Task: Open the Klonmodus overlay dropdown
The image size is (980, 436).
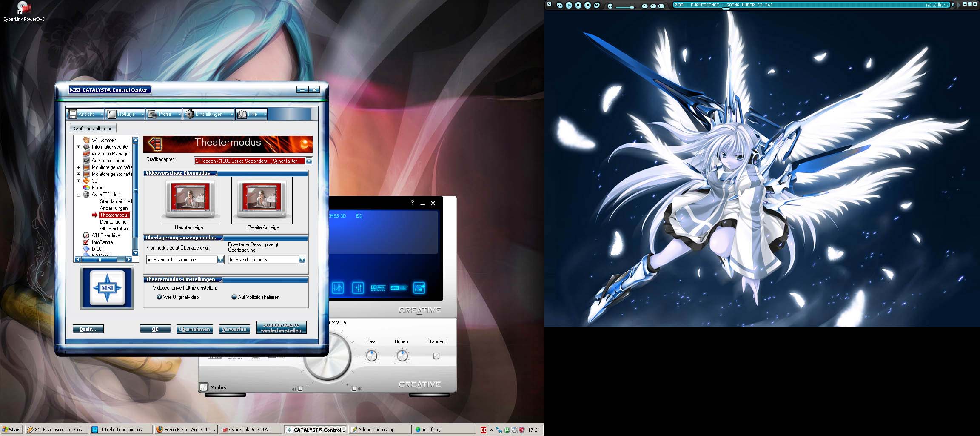Action: [220, 260]
